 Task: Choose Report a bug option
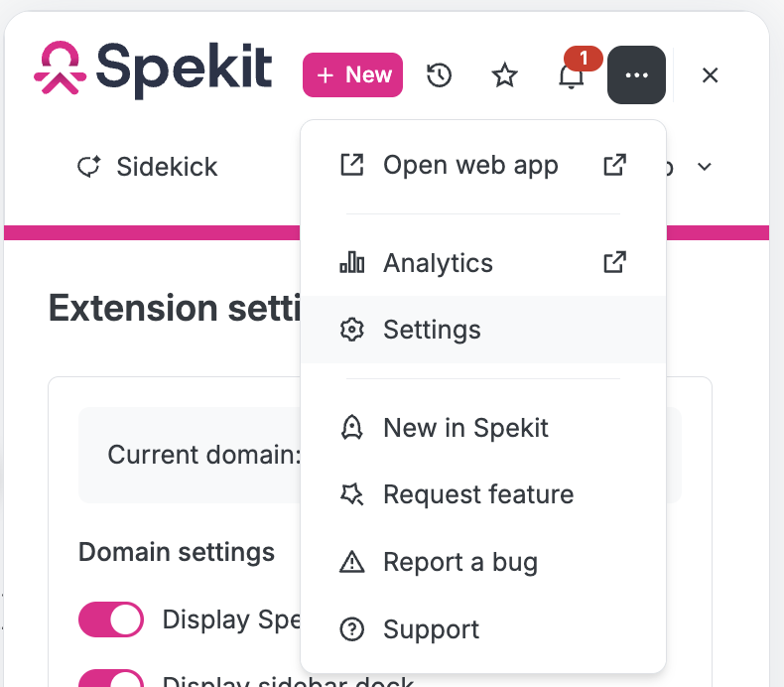(483, 562)
